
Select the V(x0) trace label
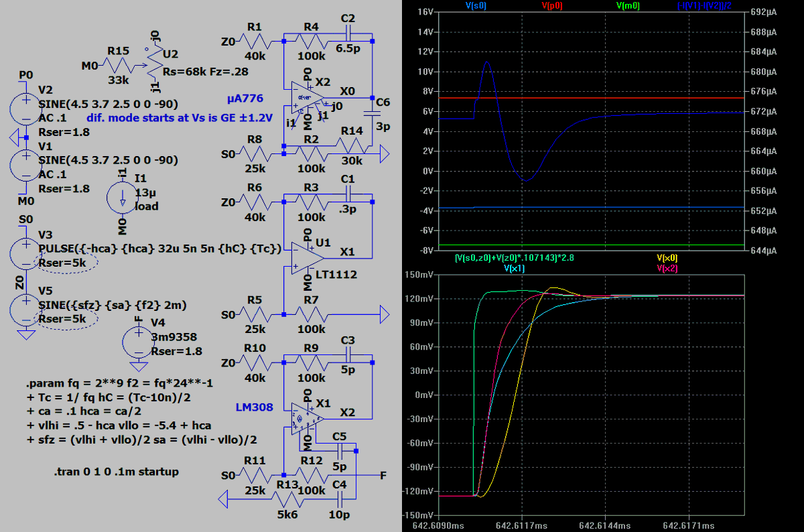click(667, 257)
